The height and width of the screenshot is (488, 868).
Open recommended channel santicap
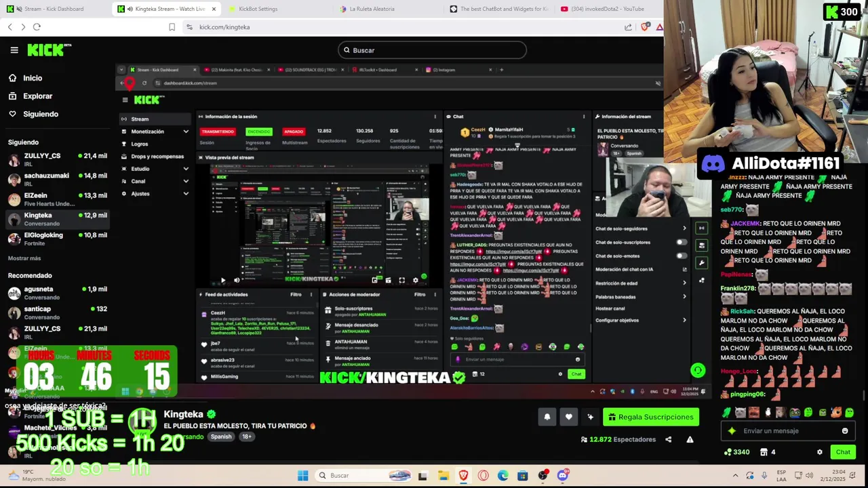coord(58,312)
